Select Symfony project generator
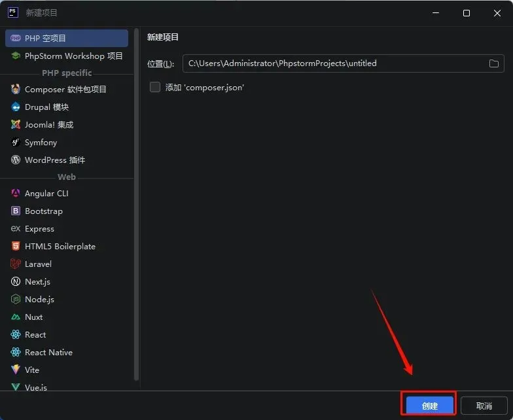 point(67,143)
